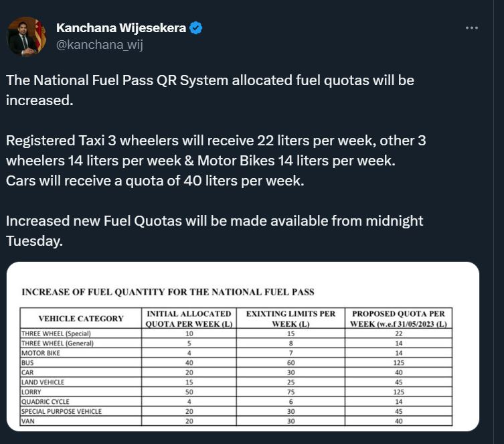Screen dimensions: 504x444
Task: Visit the @kanchana_wij handle link
Action: [100, 45]
